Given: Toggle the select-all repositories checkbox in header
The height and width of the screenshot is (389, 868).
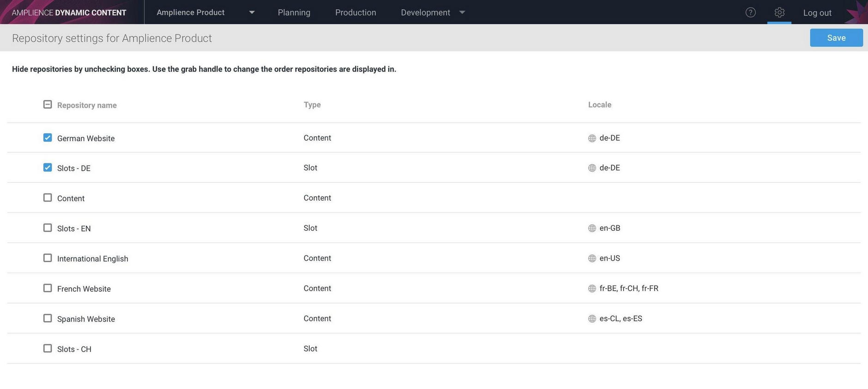Looking at the screenshot, I should tap(48, 104).
